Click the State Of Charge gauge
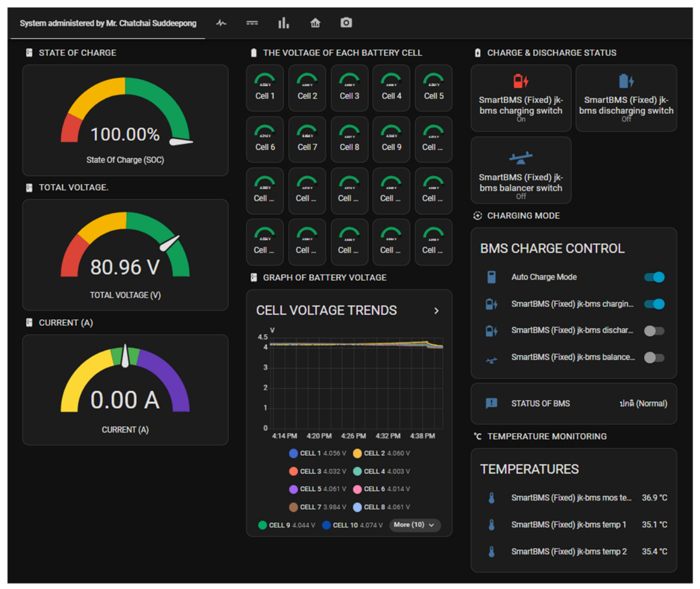700x589 pixels. 125,120
